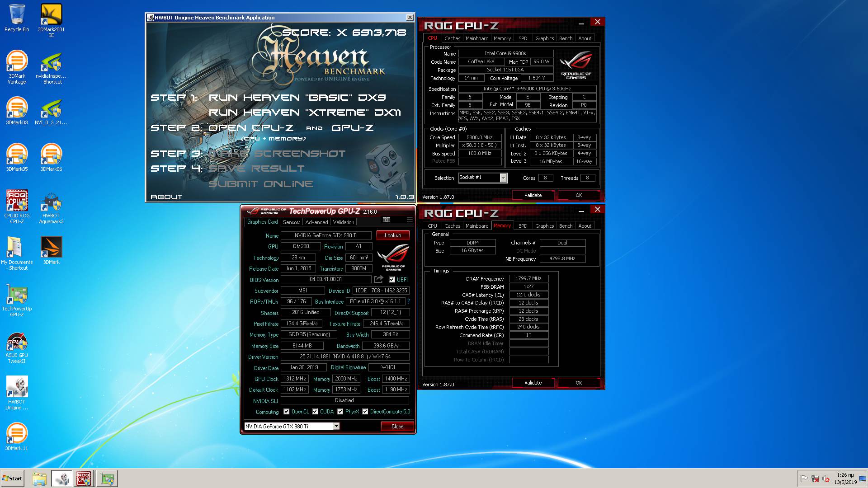Click RUN HEAVEN "BASIC" DX9 link
Viewport: 868px width, 488px height.
297,98
